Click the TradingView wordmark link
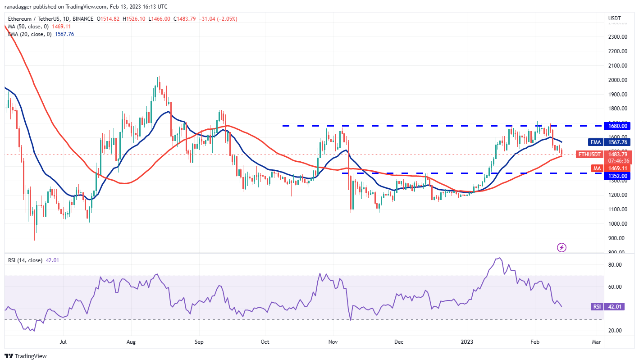The height and width of the screenshot is (364, 639). (32, 356)
